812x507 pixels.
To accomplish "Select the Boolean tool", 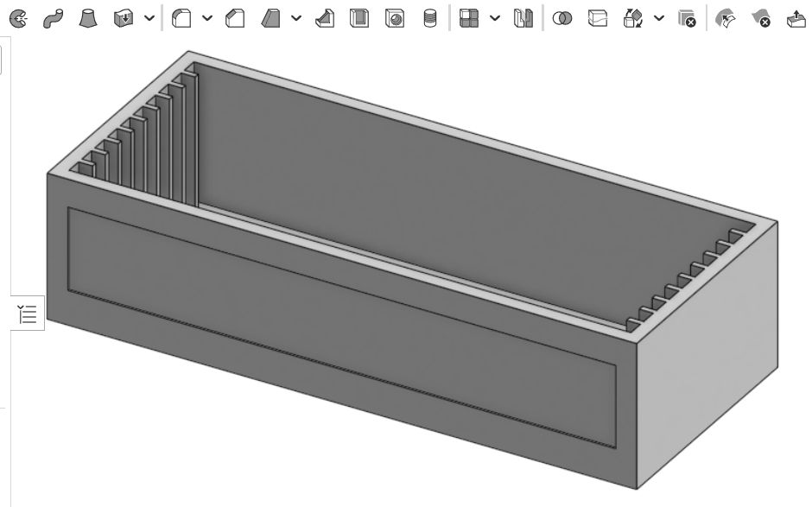I will [x=562, y=19].
